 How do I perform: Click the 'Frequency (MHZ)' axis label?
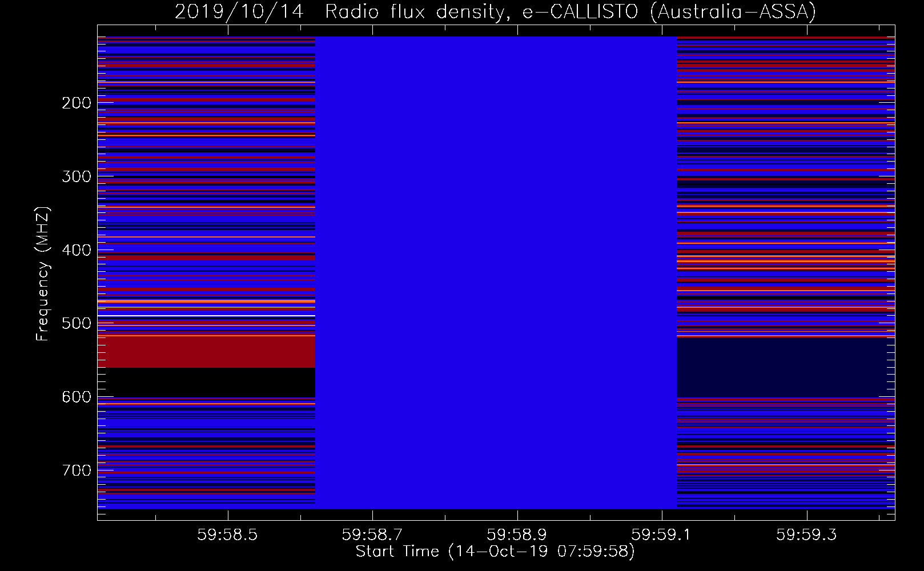pyautogui.click(x=43, y=274)
